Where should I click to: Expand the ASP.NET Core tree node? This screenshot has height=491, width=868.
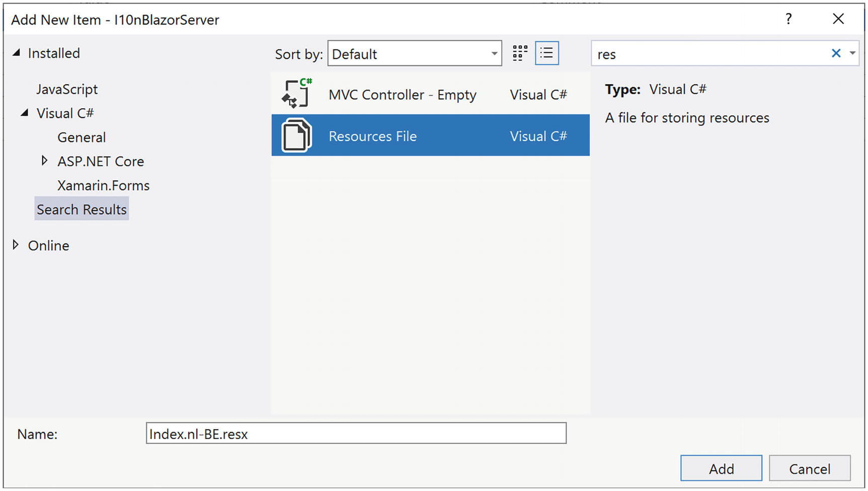click(44, 161)
